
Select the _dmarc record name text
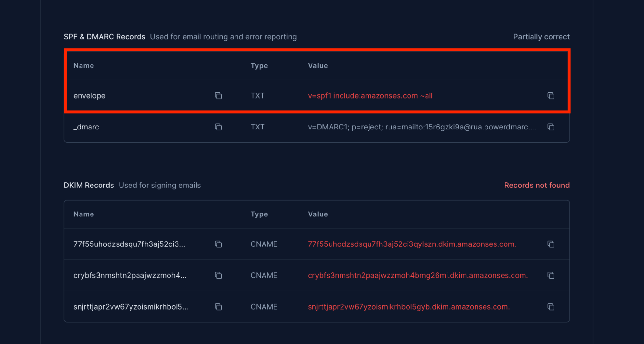[x=86, y=127]
